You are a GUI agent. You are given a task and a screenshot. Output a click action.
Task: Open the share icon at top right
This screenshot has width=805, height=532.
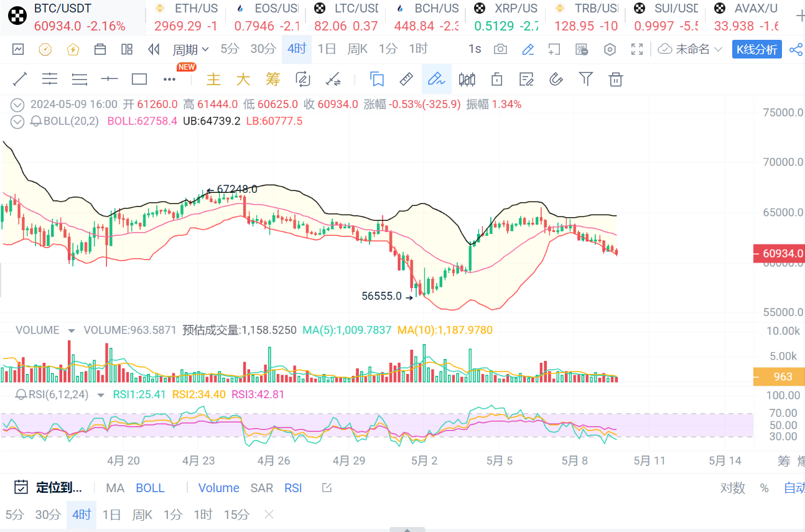(795, 50)
